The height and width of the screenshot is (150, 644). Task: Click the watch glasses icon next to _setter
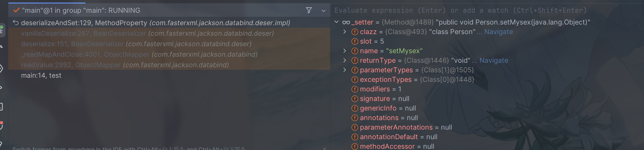(346, 22)
